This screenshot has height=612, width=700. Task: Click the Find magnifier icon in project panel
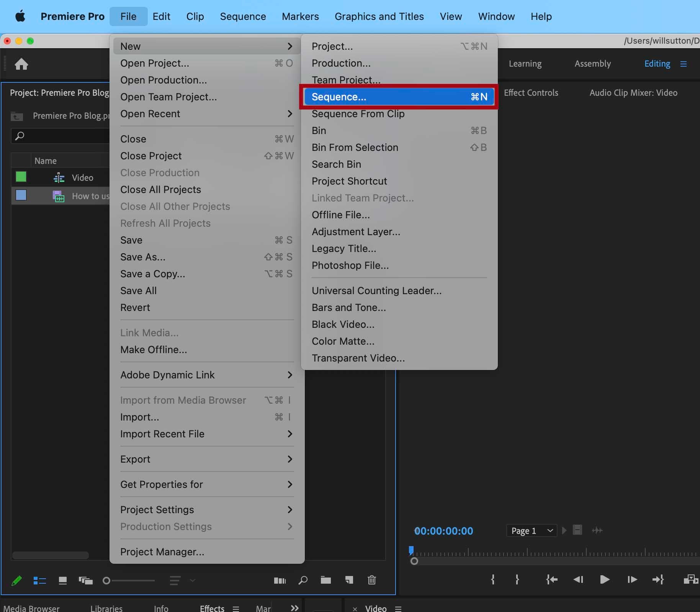[303, 581]
